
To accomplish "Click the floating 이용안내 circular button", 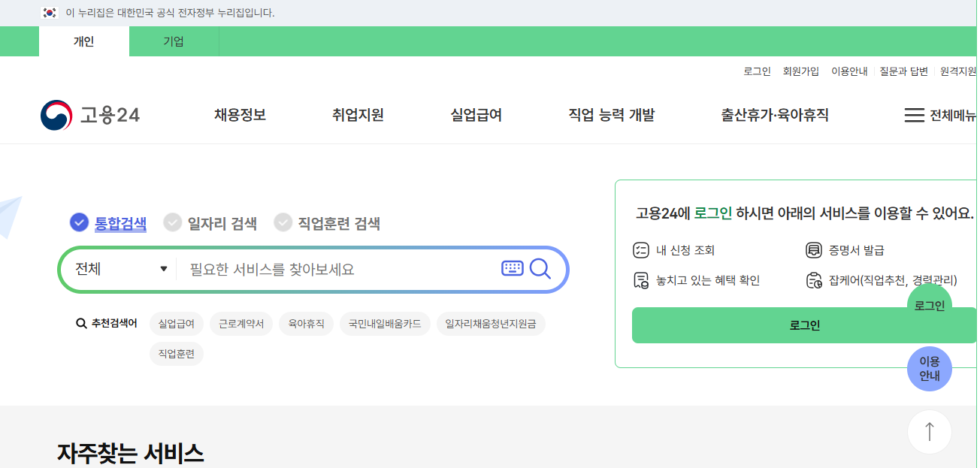I will point(930,369).
